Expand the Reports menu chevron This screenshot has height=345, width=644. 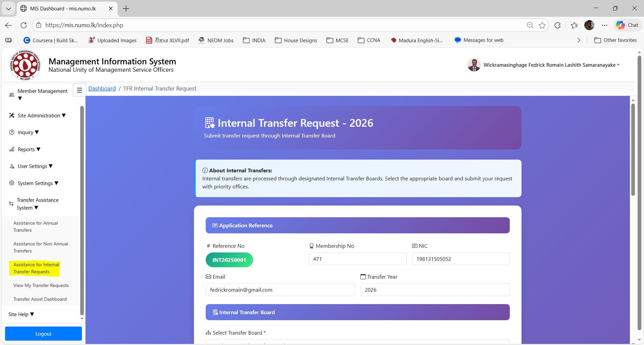(x=39, y=149)
